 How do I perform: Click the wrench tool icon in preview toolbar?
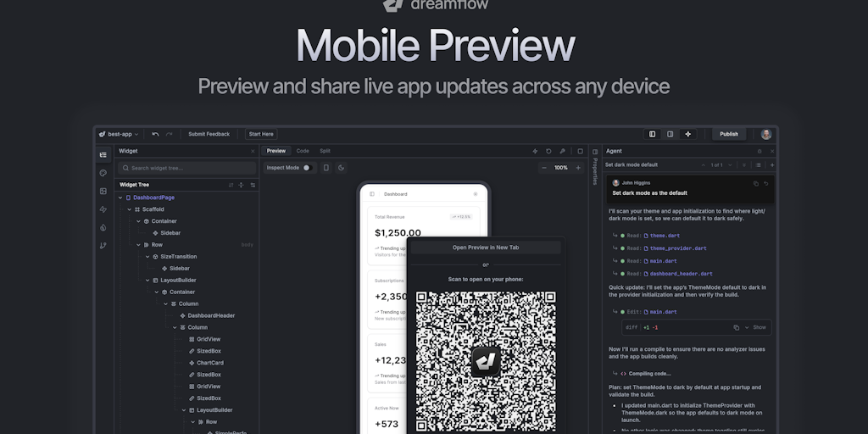tap(563, 151)
